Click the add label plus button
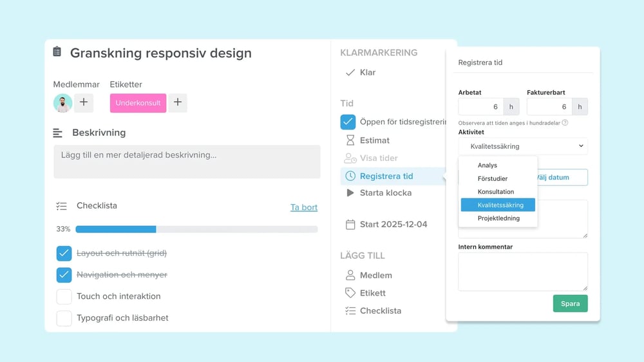Image resolution: width=644 pixels, height=362 pixels. tap(178, 103)
